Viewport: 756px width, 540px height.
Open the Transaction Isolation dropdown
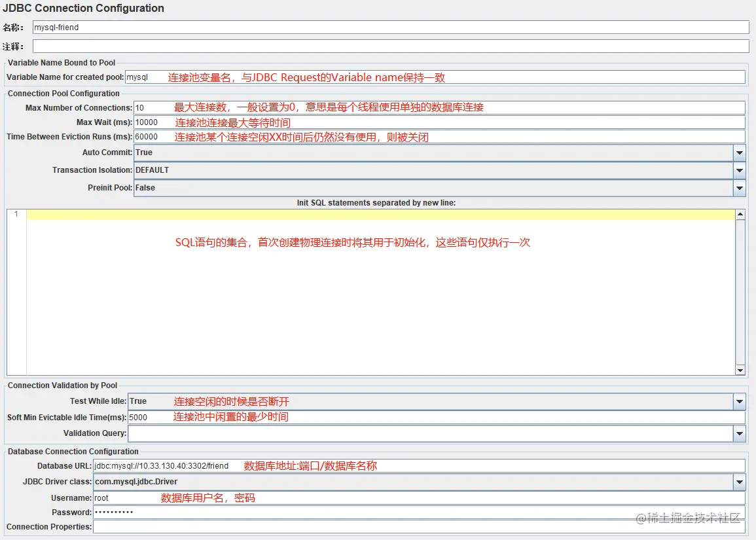tap(740, 170)
